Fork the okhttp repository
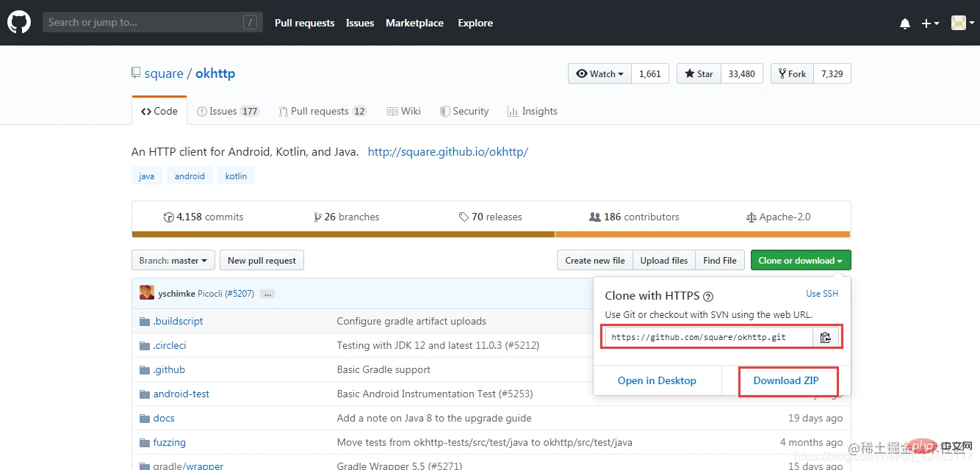The width and height of the screenshot is (980, 470). click(x=792, y=73)
